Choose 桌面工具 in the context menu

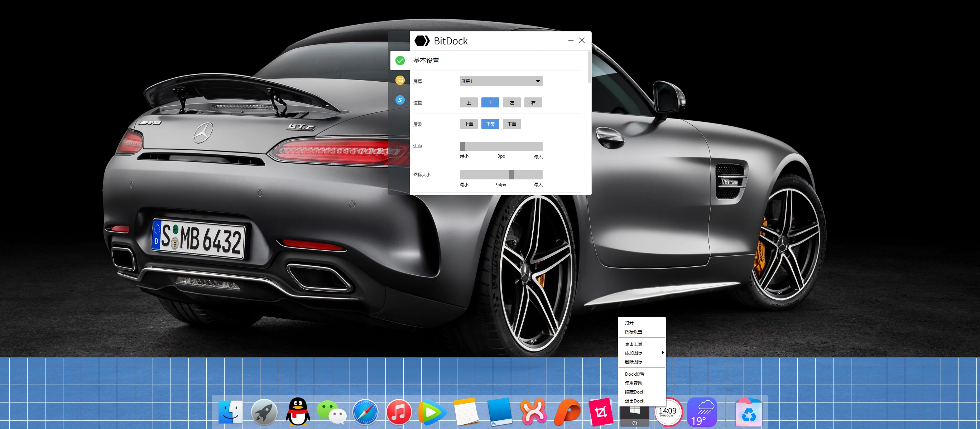coord(642,344)
